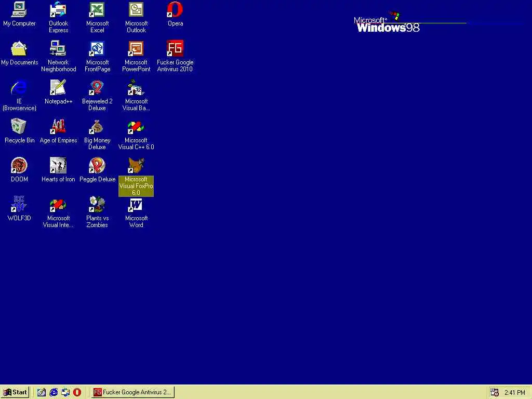This screenshot has width=532, height=399.
Task: Click the Task Scheduler tray icon
Action: coord(495,392)
